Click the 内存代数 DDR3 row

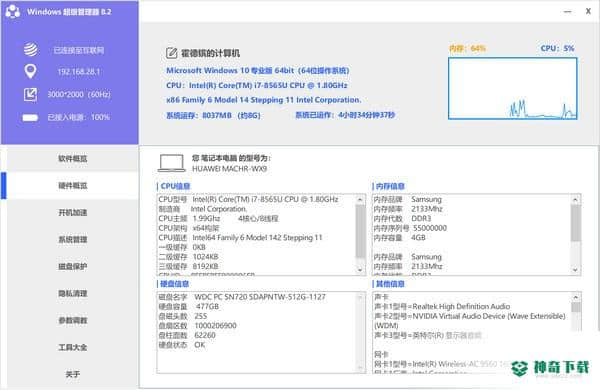coord(402,219)
